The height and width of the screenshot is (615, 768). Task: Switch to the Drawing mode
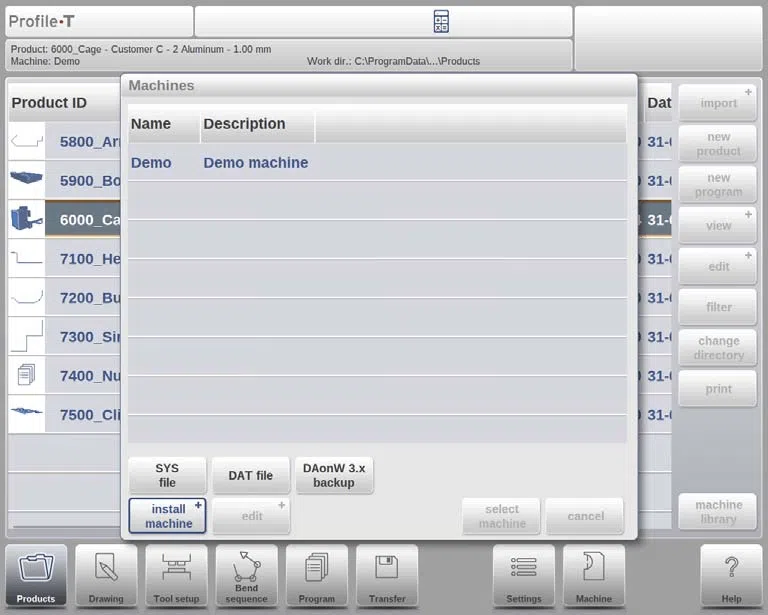(x=106, y=576)
